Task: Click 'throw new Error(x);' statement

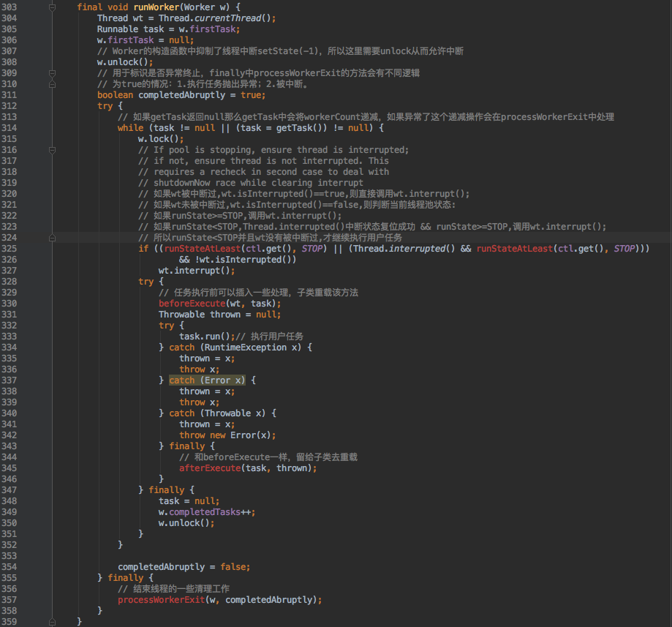Action: (227, 435)
